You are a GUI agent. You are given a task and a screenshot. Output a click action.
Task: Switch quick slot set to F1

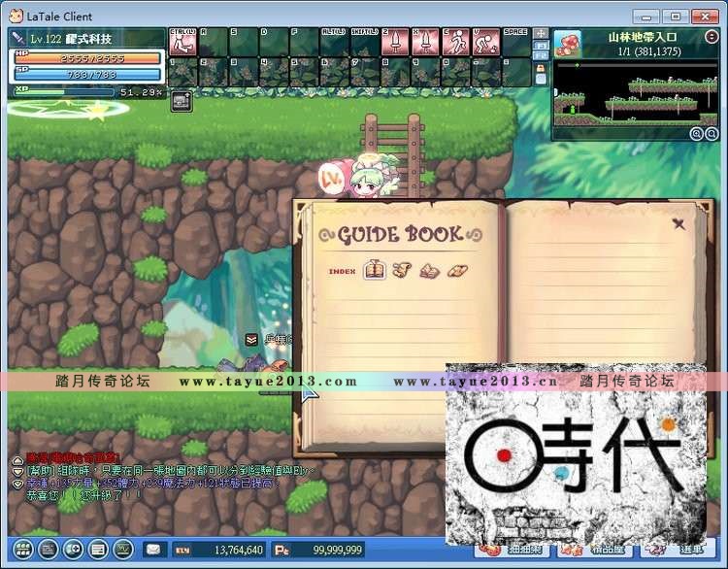pos(541,45)
